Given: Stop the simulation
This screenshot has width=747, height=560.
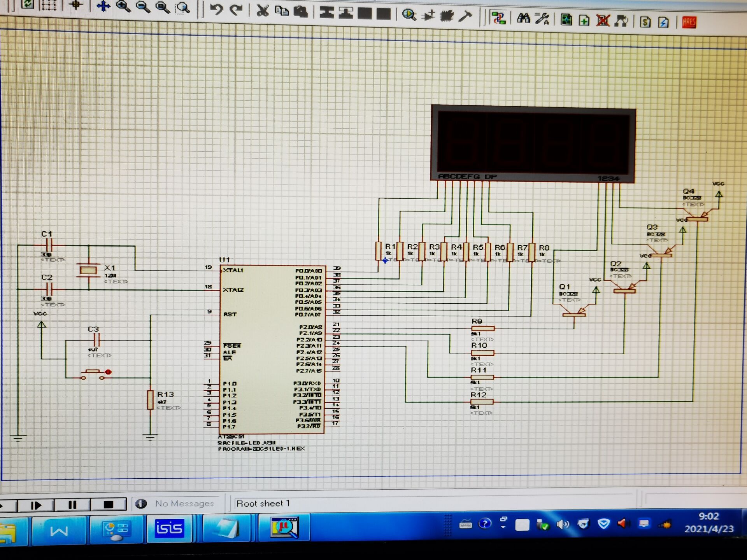Looking at the screenshot, I should tap(109, 504).
